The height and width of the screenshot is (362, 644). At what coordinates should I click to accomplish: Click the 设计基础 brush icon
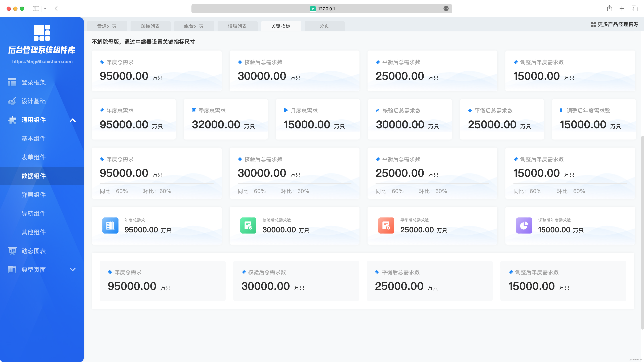tap(12, 101)
